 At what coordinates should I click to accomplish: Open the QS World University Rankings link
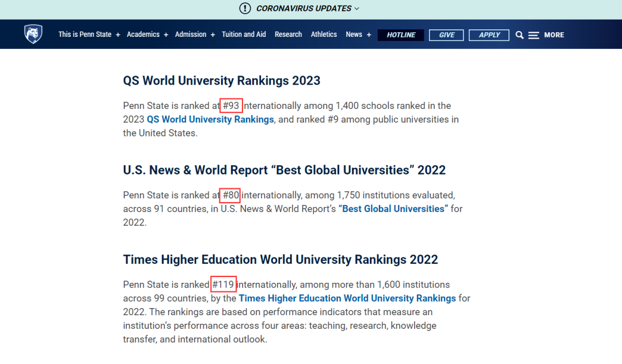click(x=210, y=119)
